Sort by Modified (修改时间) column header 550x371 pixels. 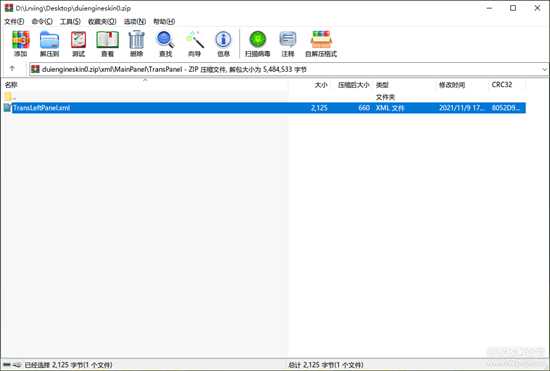[x=452, y=85]
